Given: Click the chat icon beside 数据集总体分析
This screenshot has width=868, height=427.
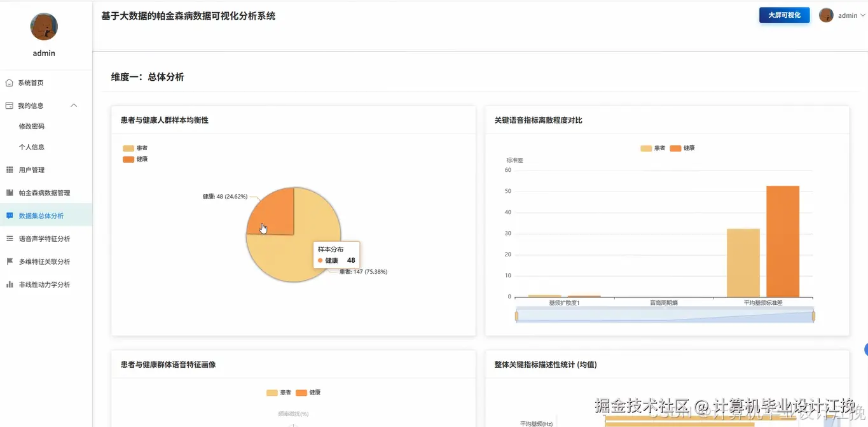Looking at the screenshot, I should [x=9, y=216].
